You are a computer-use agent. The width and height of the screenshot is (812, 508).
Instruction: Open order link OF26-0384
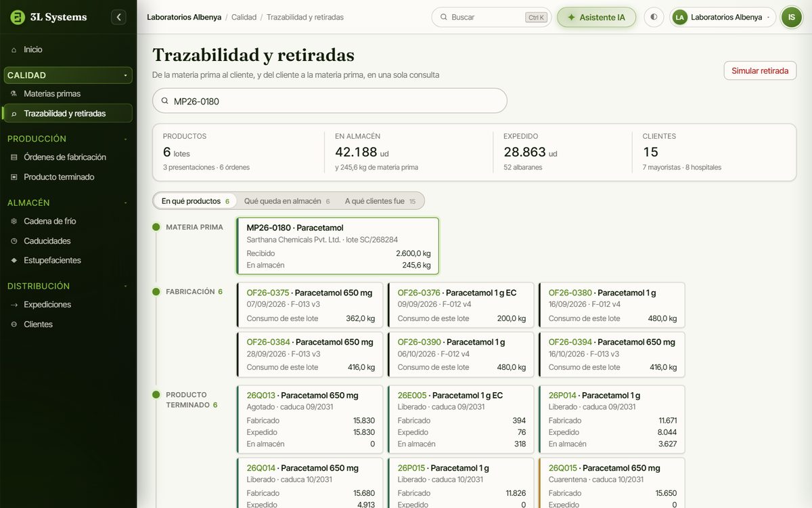[x=269, y=342]
